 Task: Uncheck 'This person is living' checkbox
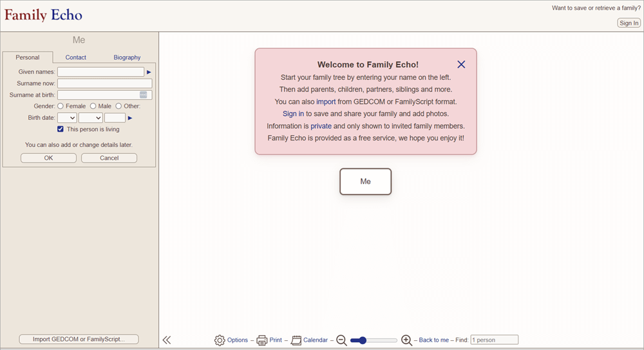coord(61,129)
